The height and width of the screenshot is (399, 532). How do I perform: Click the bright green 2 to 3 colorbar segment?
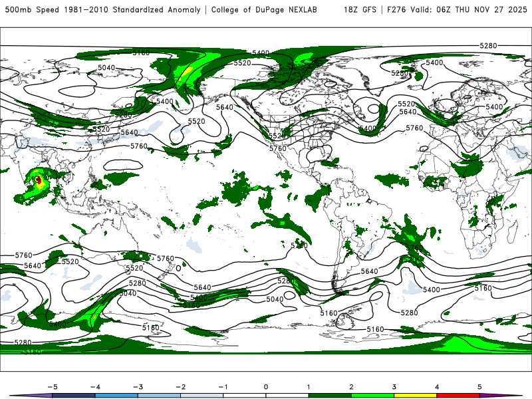[x=372, y=396]
